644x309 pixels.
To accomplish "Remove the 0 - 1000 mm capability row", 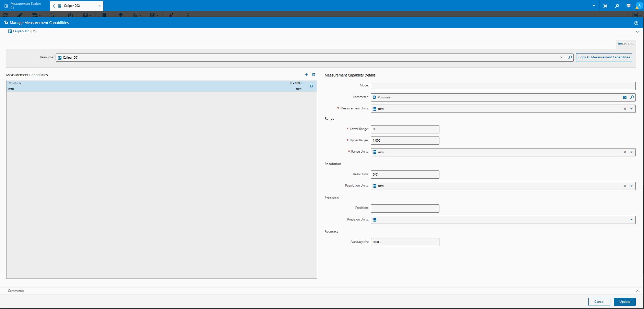I will coord(311,86).
